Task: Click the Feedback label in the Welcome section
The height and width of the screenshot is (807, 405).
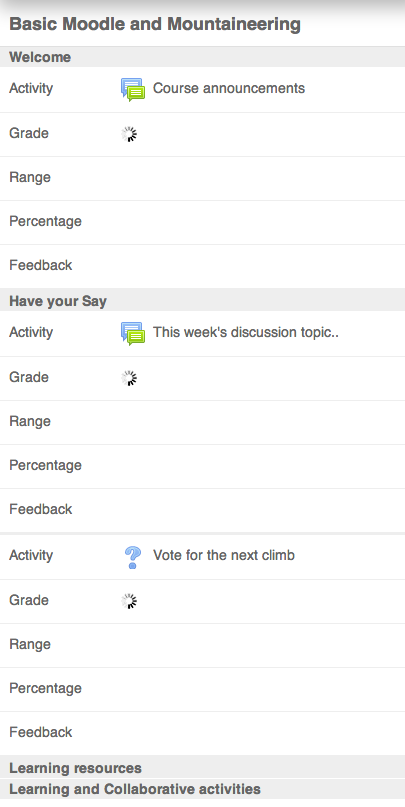Action: pos(41,265)
